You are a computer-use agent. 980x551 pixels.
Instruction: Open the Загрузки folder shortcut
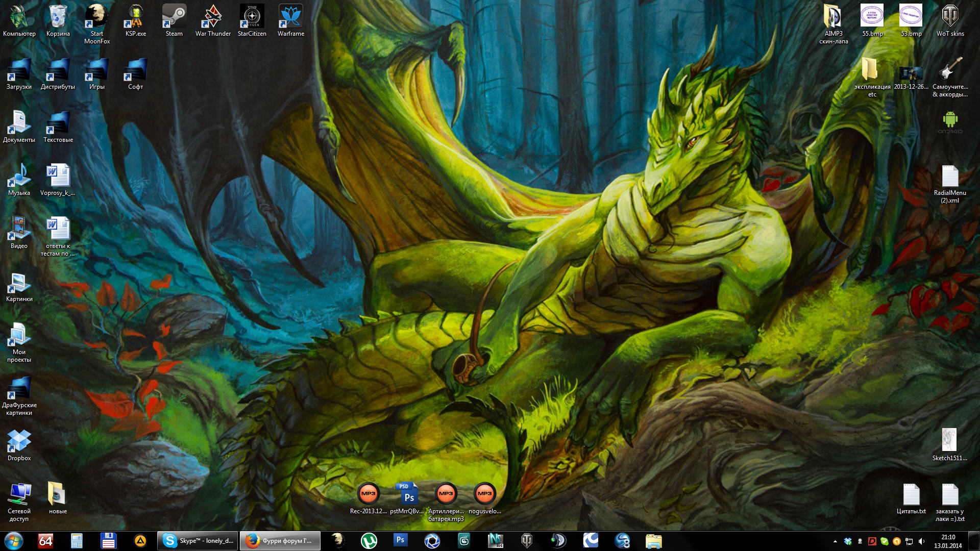pos(19,74)
